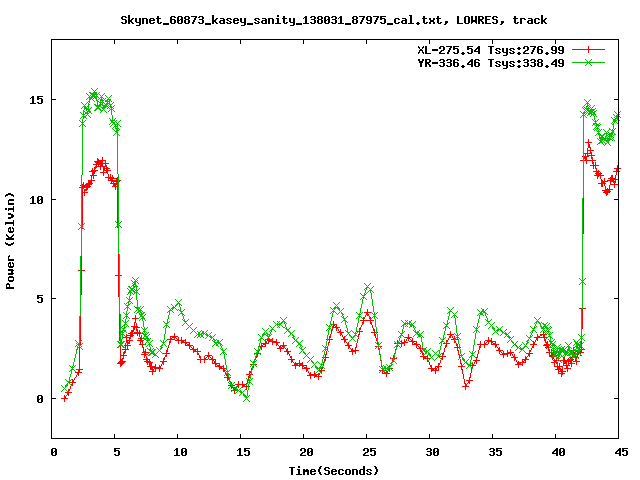Click the x-axis tick label 20

[306, 452]
